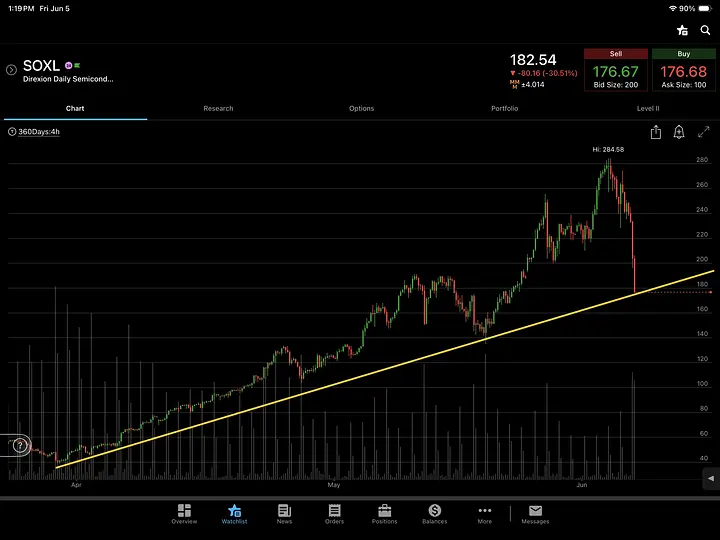
Task: Select the yellow trendline on the chart
Action: click(385, 370)
